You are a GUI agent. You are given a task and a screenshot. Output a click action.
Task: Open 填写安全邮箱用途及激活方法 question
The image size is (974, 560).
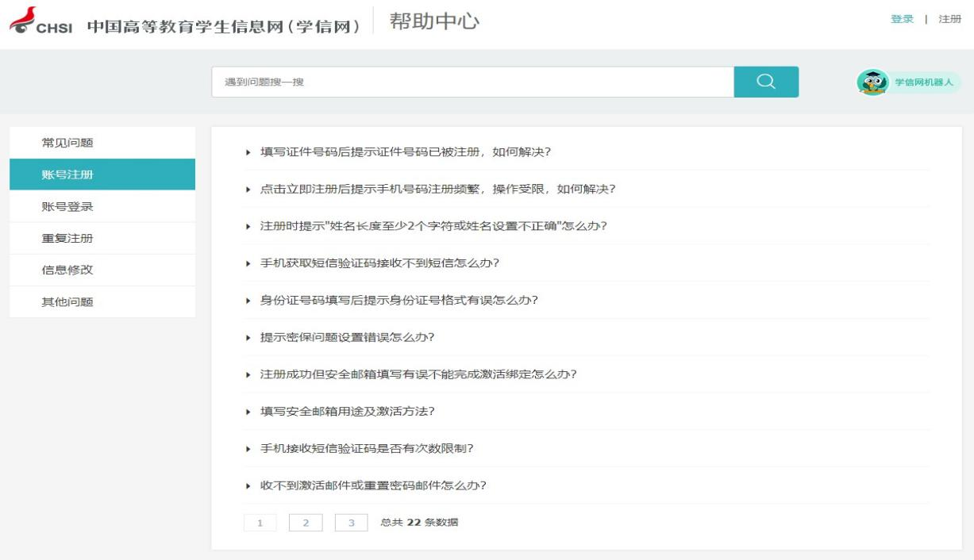(348, 412)
